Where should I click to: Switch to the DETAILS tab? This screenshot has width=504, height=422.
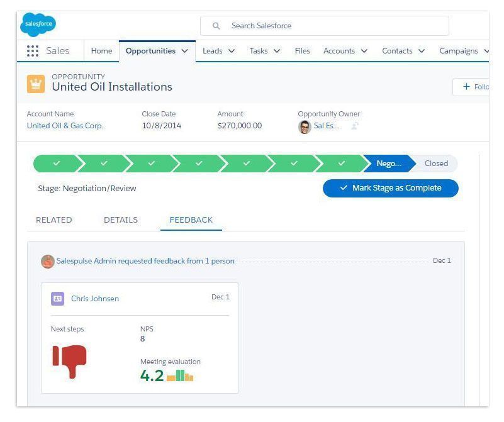[x=121, y=220]
